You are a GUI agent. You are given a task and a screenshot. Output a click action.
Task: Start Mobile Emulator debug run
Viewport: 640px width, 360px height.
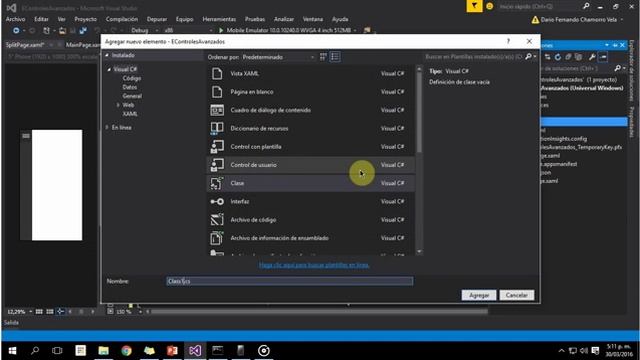click(x=288, y=30)
